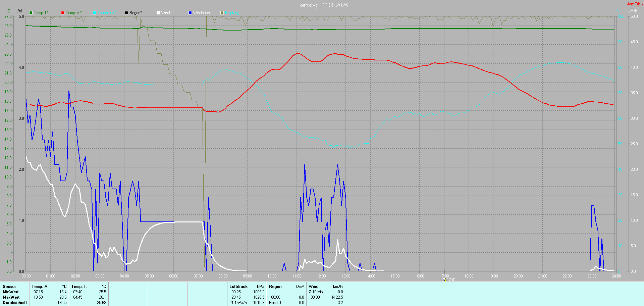Image resolution: width=644 pixels, height=306 pixels.
Task: Click the blue Windböen legend square
Action: [190, 13]
